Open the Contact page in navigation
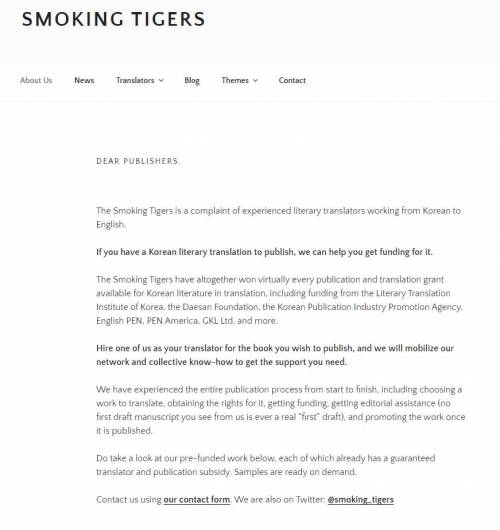 click(x=292, y=80)
